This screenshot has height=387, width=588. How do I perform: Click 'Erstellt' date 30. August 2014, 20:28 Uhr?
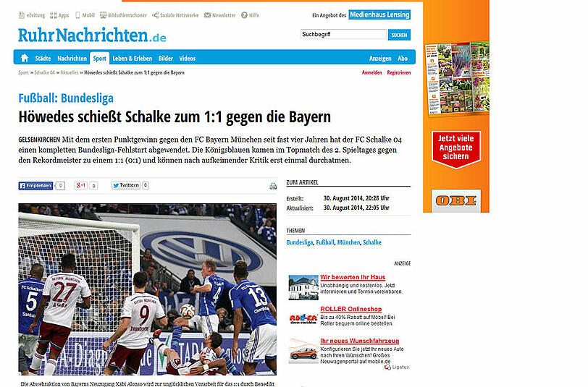click(356, 198)
